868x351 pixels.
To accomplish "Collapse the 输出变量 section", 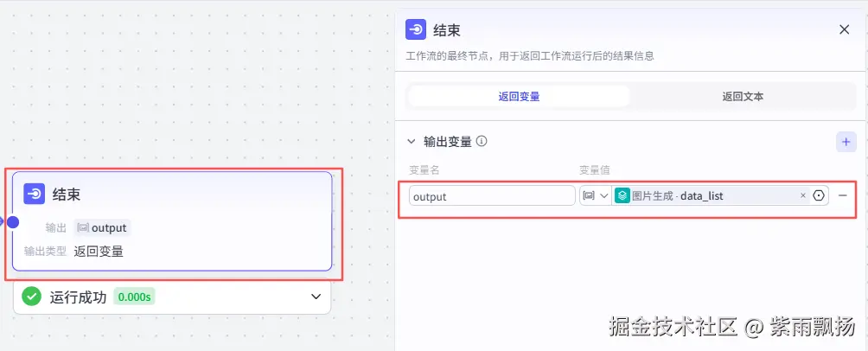I will 412,142.
